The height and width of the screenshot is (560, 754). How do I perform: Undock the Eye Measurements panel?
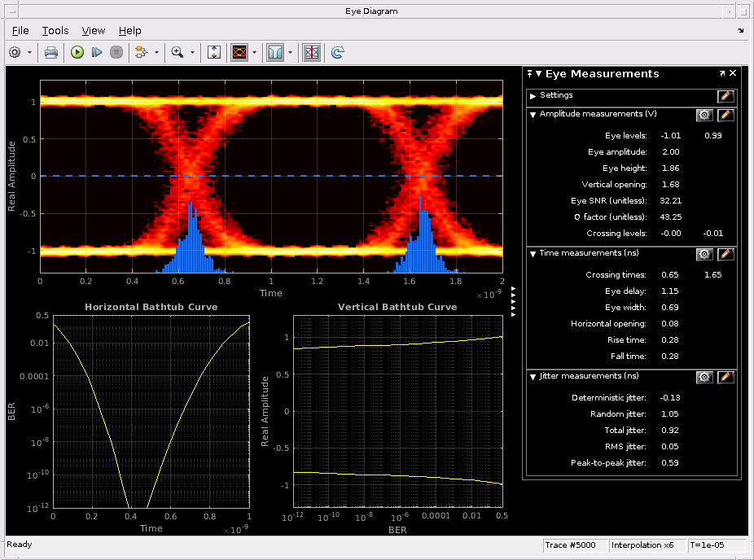722,73
